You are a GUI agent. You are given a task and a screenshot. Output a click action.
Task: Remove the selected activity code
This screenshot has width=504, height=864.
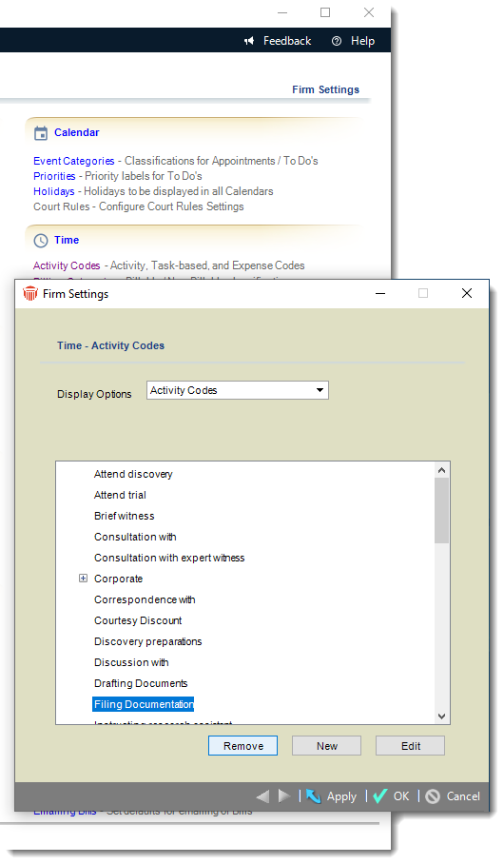(242, 745)
